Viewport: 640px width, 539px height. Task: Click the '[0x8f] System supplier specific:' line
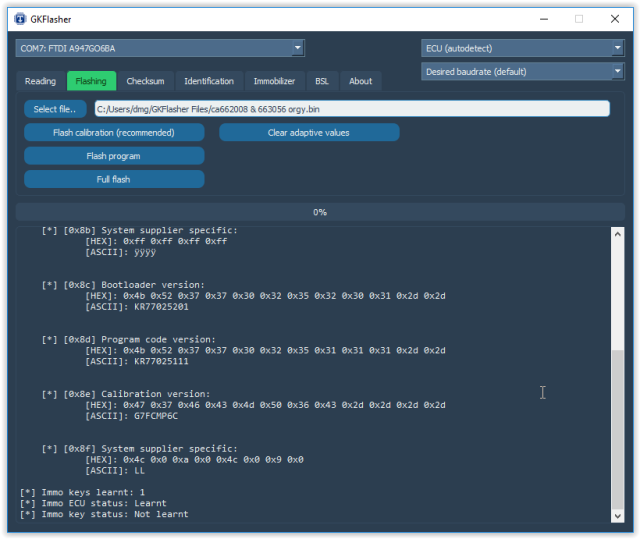click(x=139, y=449)
